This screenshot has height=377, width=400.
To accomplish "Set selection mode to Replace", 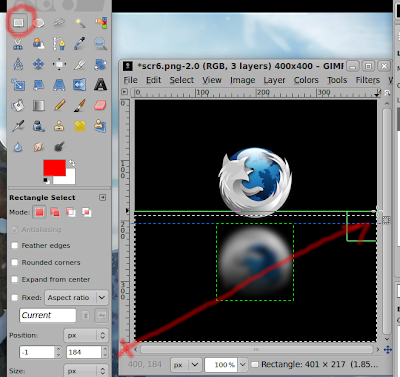I will [x=39, y=212].
